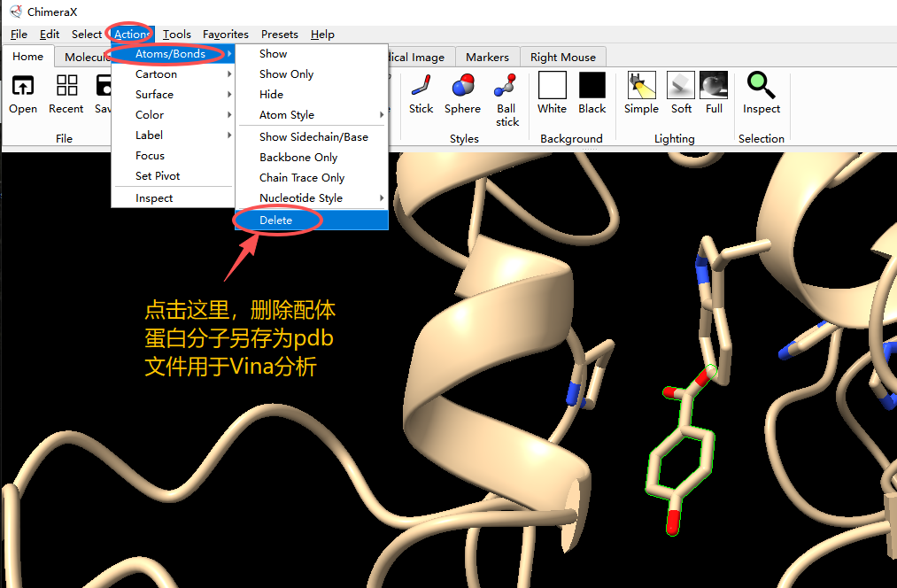This screenshot has width=897, height=588.
Task: Set background to Black
Action: click(x=592, y=87)
